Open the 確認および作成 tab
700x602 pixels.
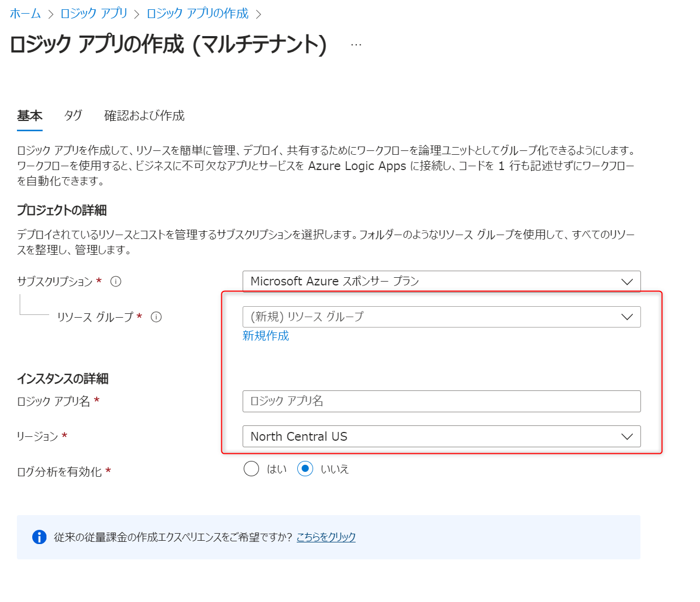(x=144, y=115)
